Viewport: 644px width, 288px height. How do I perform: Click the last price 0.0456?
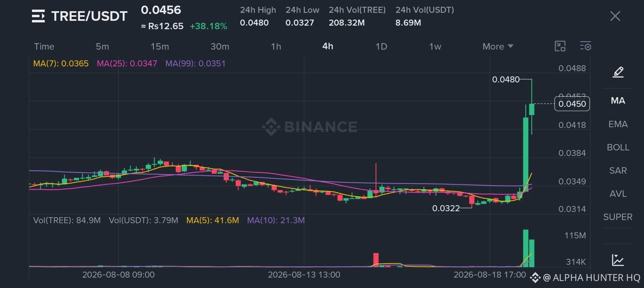(x=161, y=10)
